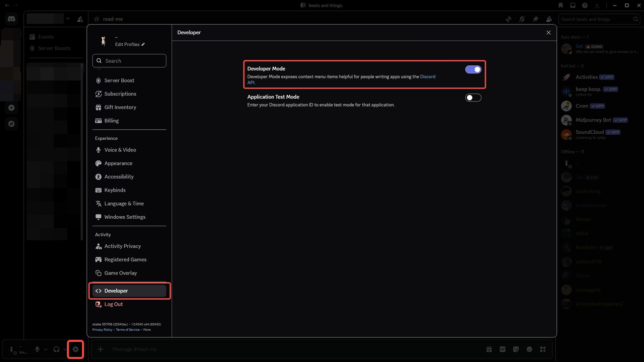Open Events in the channel sidebar
This screenshot has height=362, width=644.
click(55, 37)
